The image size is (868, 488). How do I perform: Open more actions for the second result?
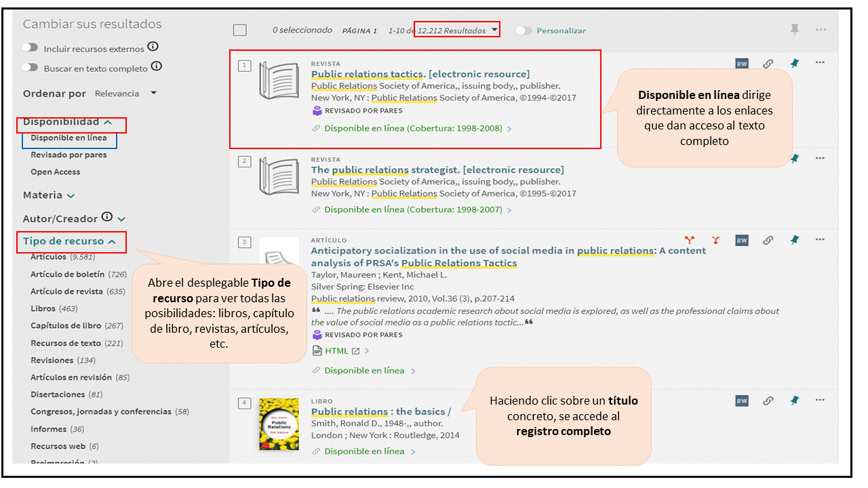820,158
